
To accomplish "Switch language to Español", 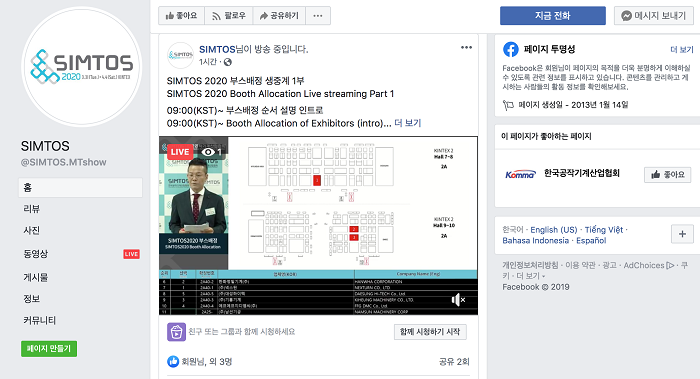I will tap(591, 241).
